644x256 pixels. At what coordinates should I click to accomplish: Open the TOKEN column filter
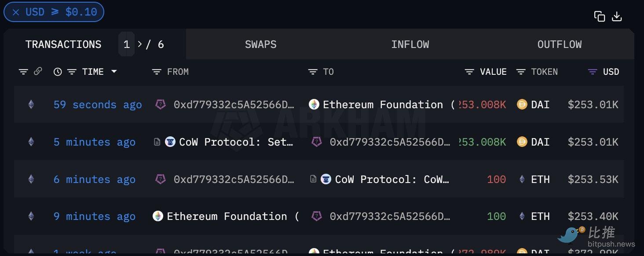point(521,72)
